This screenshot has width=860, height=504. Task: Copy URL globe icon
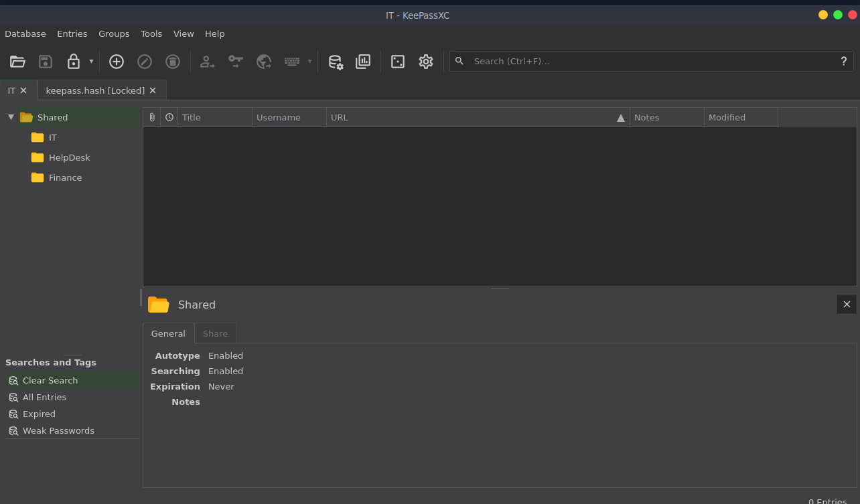[x=264, y=62]
